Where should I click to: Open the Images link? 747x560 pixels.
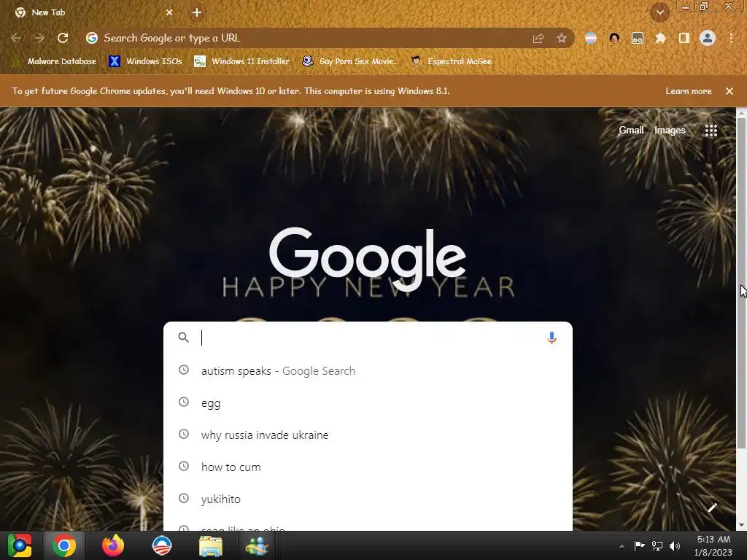pyautogui.click(x=670, y=130)
